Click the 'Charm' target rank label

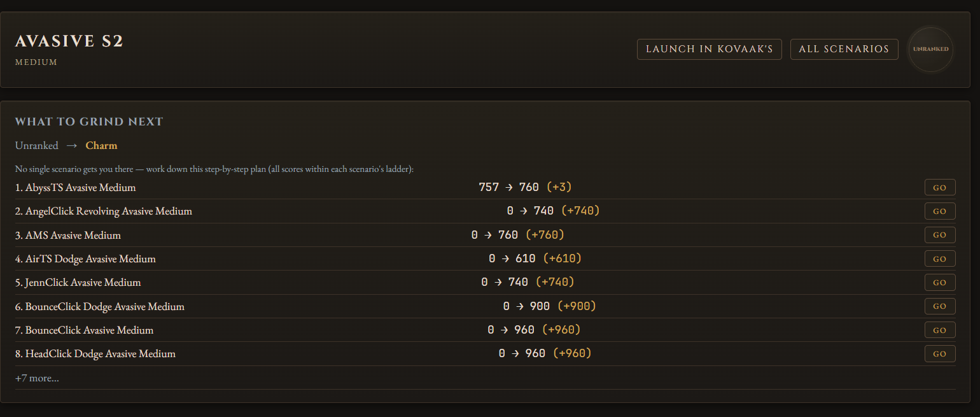tap(101, 145)
